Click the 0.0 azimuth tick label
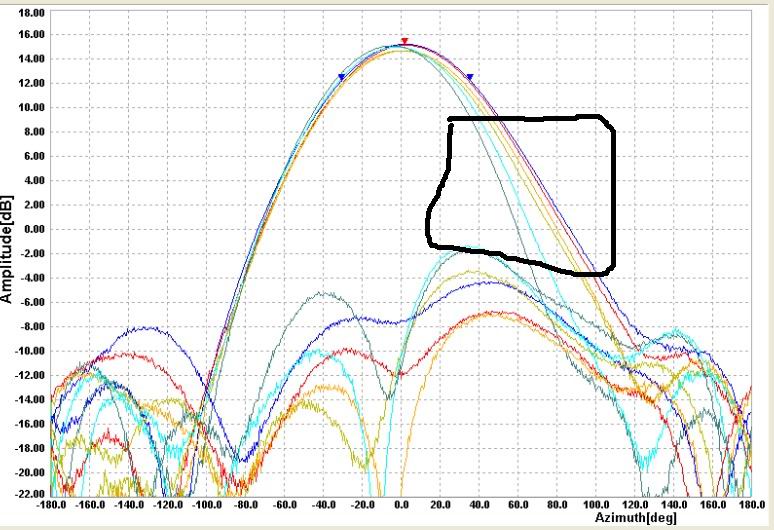This screenshot has width=774, height=530. pos(402,505)
